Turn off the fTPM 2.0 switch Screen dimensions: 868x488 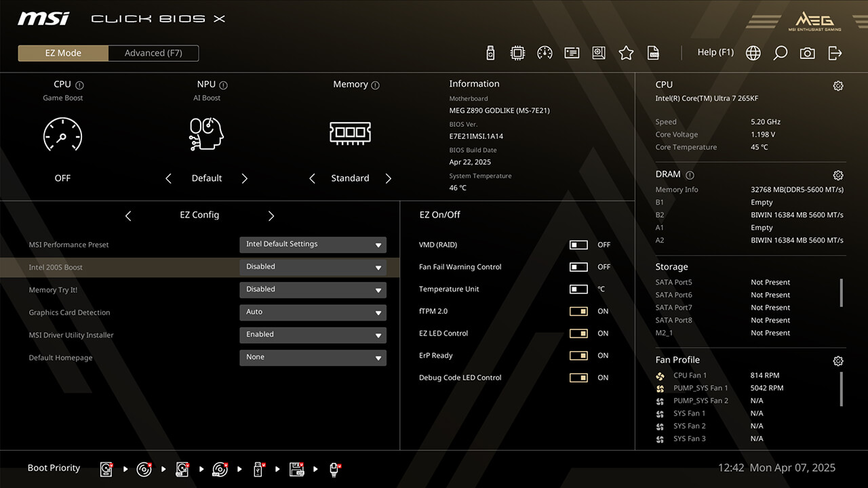(x=578, y=311)
